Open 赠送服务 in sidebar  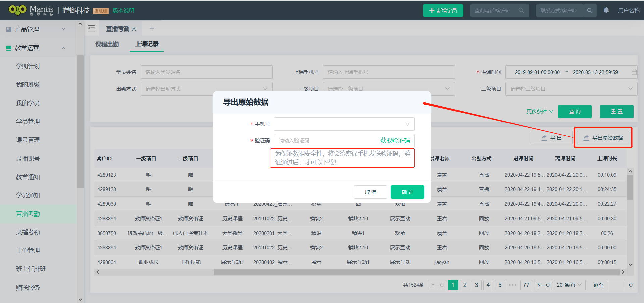[x=28, y=287]
